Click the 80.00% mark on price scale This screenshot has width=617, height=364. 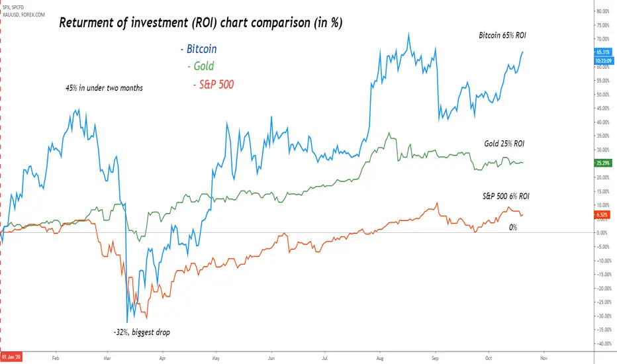pyautogui.click(x=603, y=11)
